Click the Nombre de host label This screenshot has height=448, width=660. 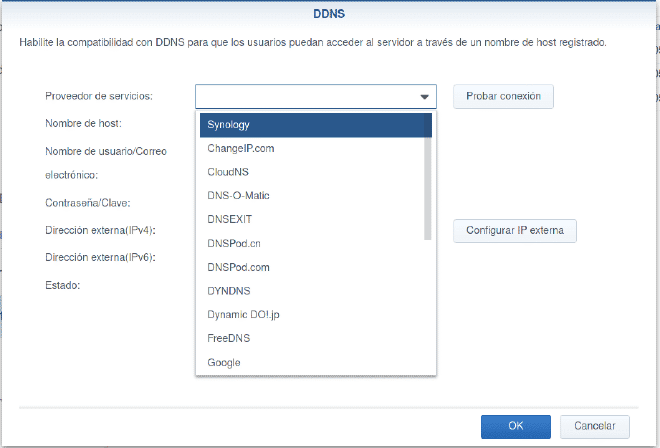[x=83, y=124]
